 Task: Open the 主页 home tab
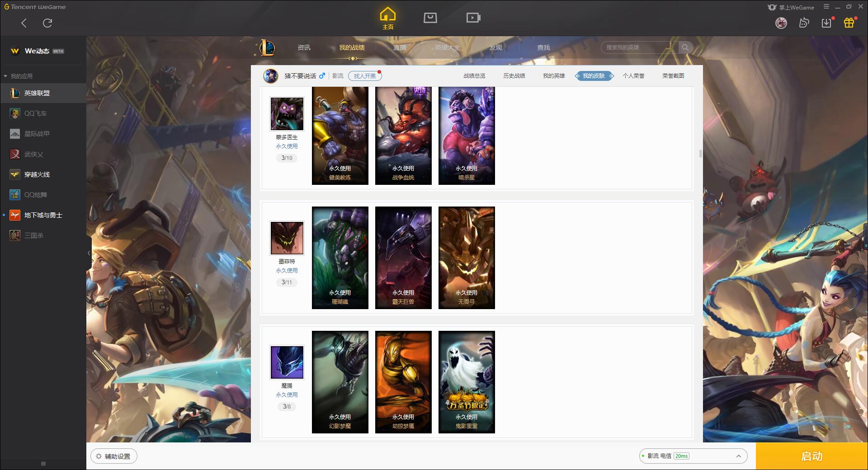[x=387, y=18]
